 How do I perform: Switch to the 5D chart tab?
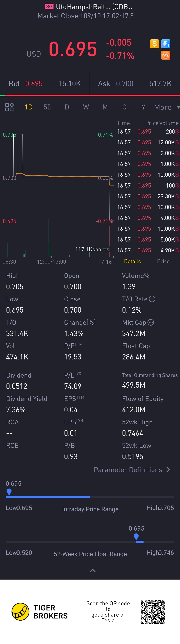tap(48, 107)
